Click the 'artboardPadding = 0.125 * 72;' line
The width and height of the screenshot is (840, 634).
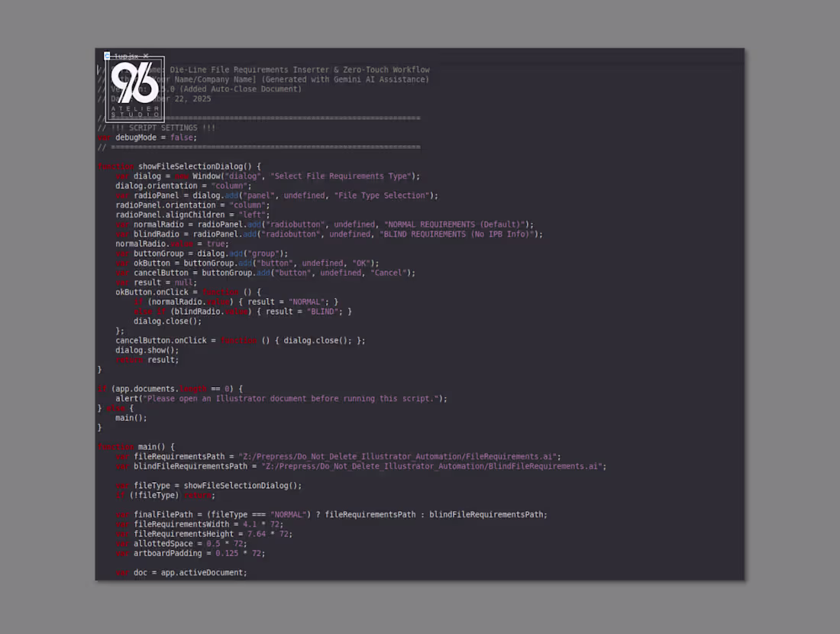[190, 553]
